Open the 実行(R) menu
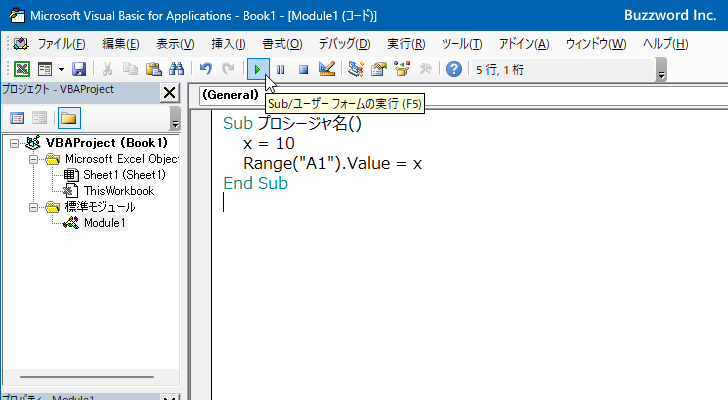The width and height of the screenshot is (728, 400). tap(406, 44)
